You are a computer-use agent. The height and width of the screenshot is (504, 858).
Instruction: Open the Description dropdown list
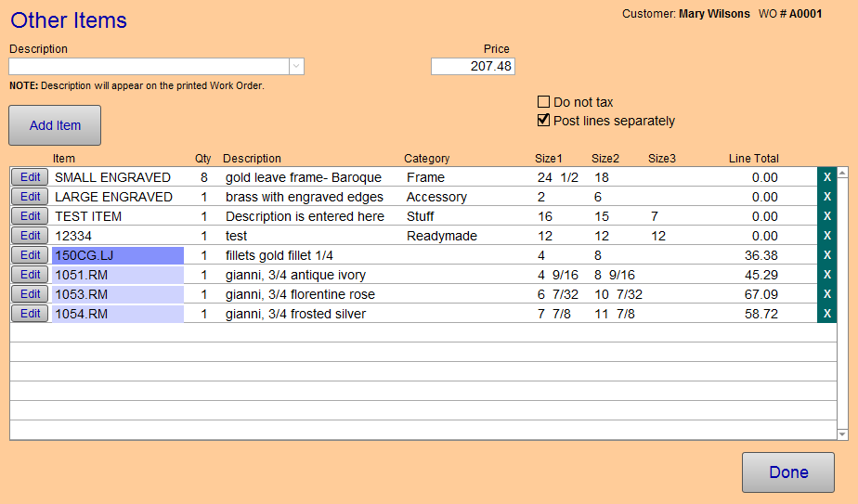[296, 66]
